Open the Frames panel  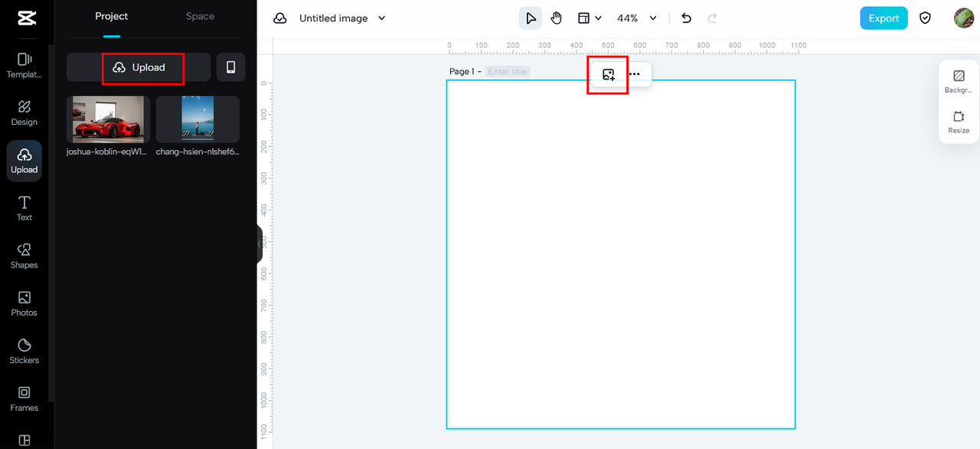click(24, 398)
